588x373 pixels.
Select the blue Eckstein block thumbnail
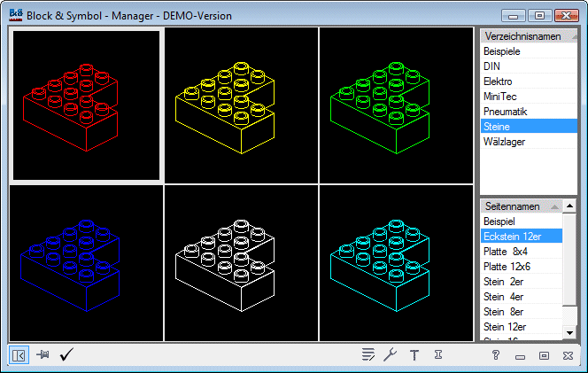86,263
